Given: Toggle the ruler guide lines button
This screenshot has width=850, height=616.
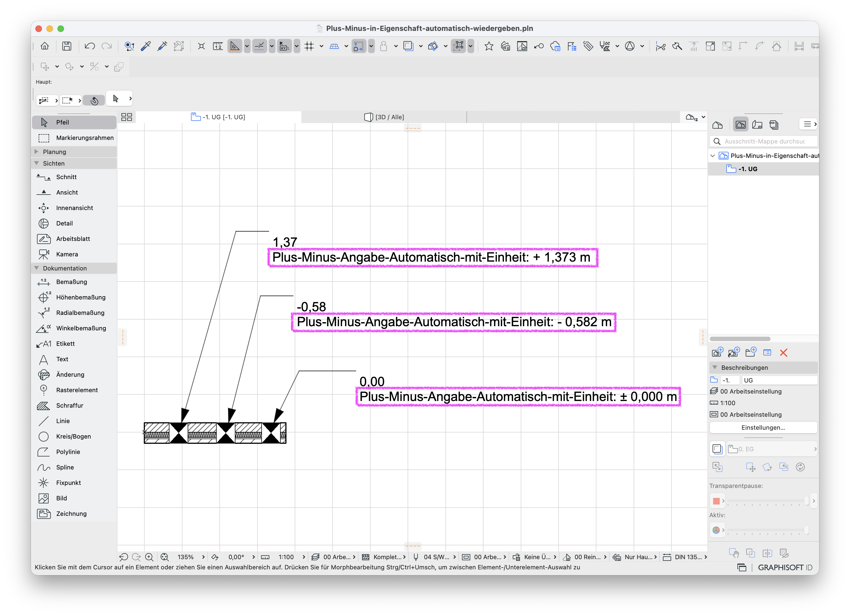Looking at the screenshot, I should click(235, 46).
